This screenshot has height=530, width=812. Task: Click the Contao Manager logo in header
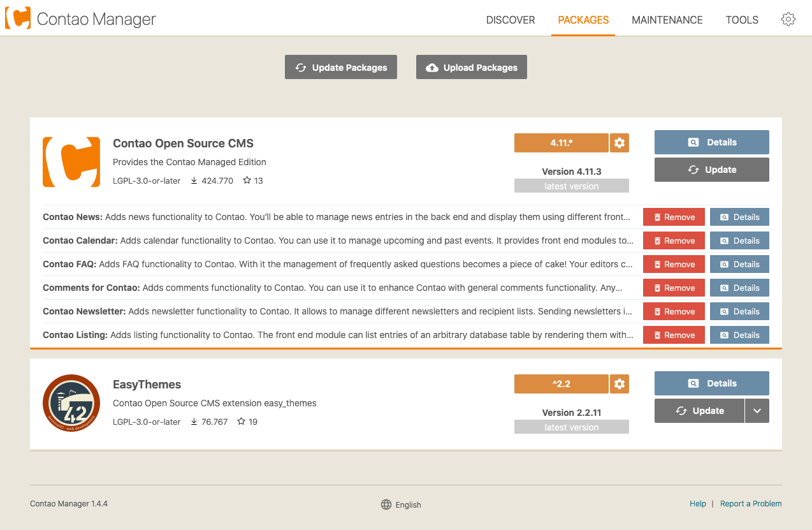coord(80,18)
